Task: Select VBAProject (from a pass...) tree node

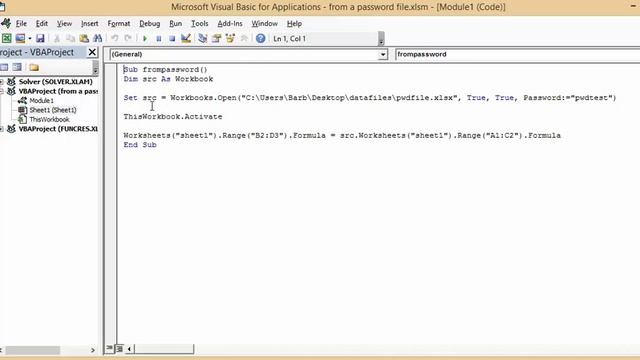Action: 58,91
